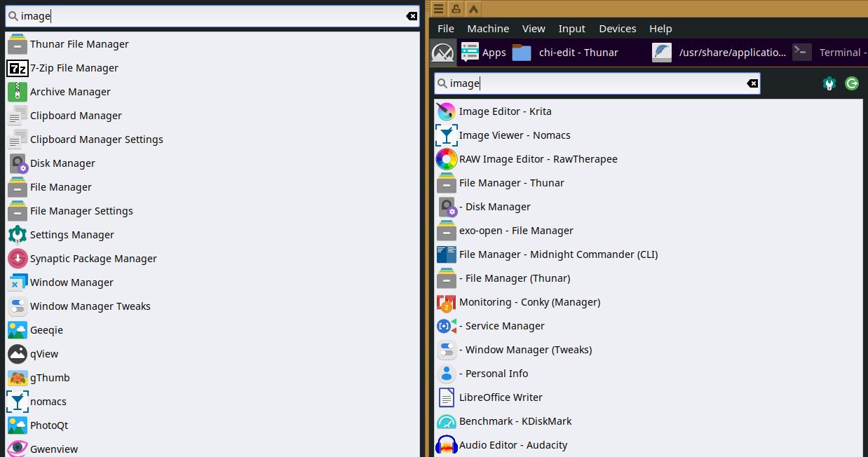Open the File menu in VM window

pos(446,29)
